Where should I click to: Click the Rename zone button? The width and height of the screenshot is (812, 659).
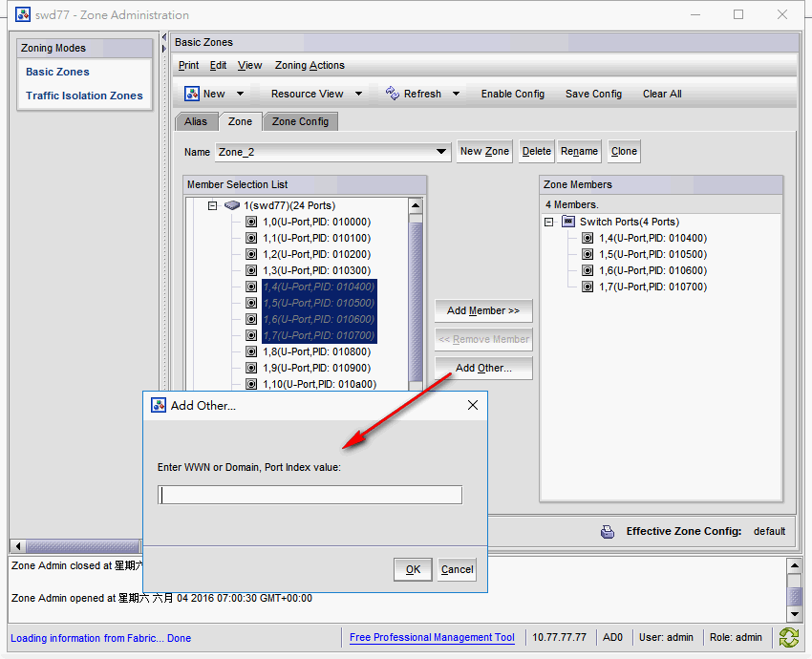click(580, 151)
